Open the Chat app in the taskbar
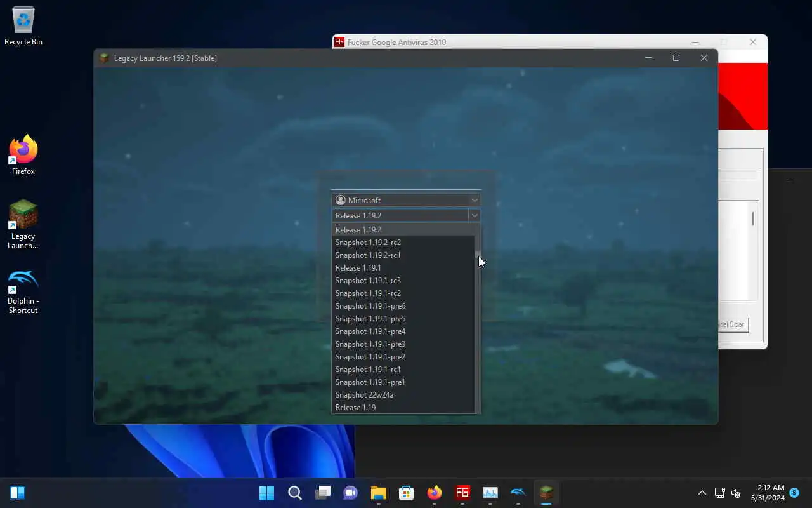 point(351,493)
